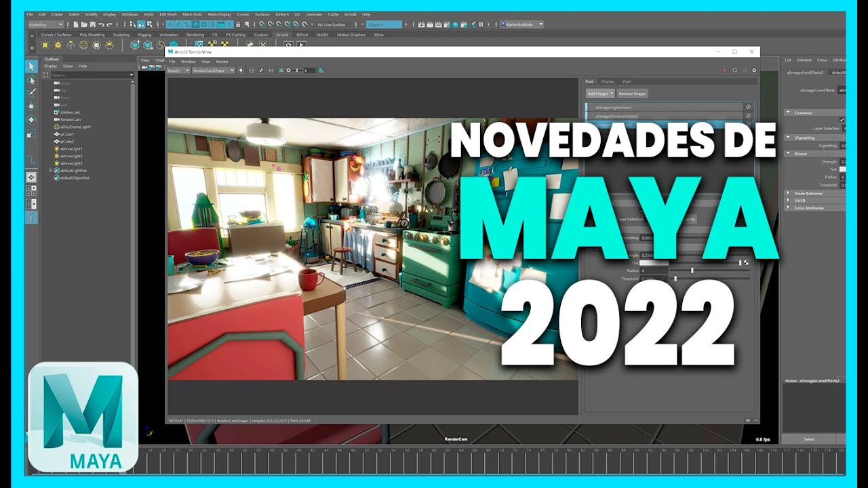Collapse the Vignetting section

(788, 138)
